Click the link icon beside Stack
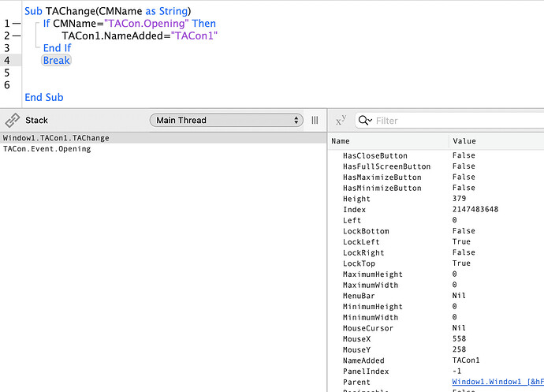 pos(12,120)
